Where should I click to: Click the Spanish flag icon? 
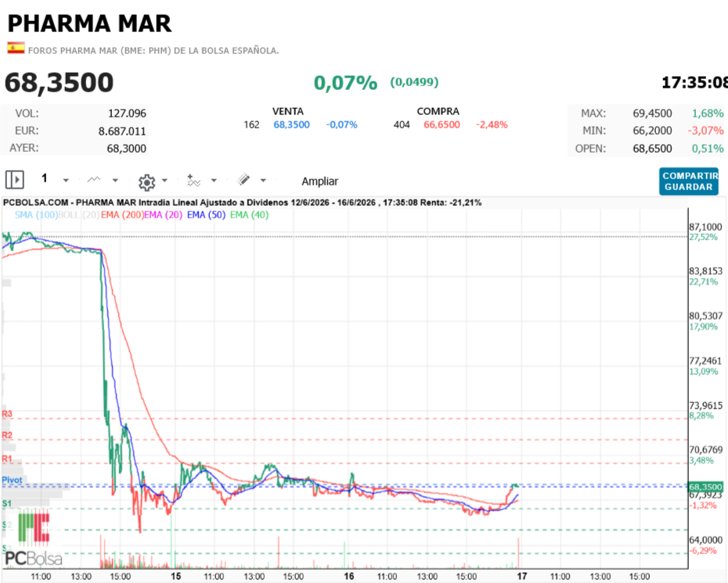16,48
